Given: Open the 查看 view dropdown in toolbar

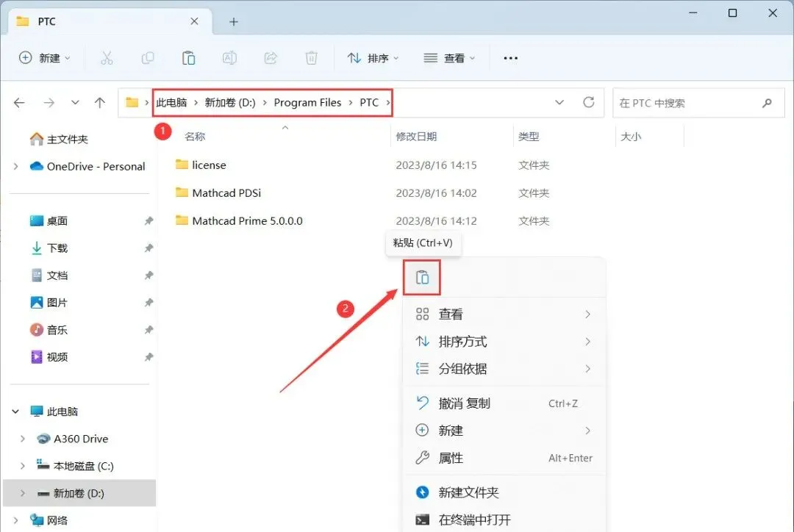Looking at the screenshot, I should pyautogui.click(x=449, y=58).
